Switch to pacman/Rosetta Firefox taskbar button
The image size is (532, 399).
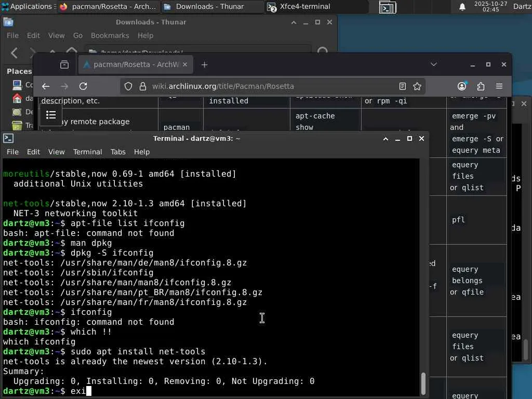pos(109,6)
